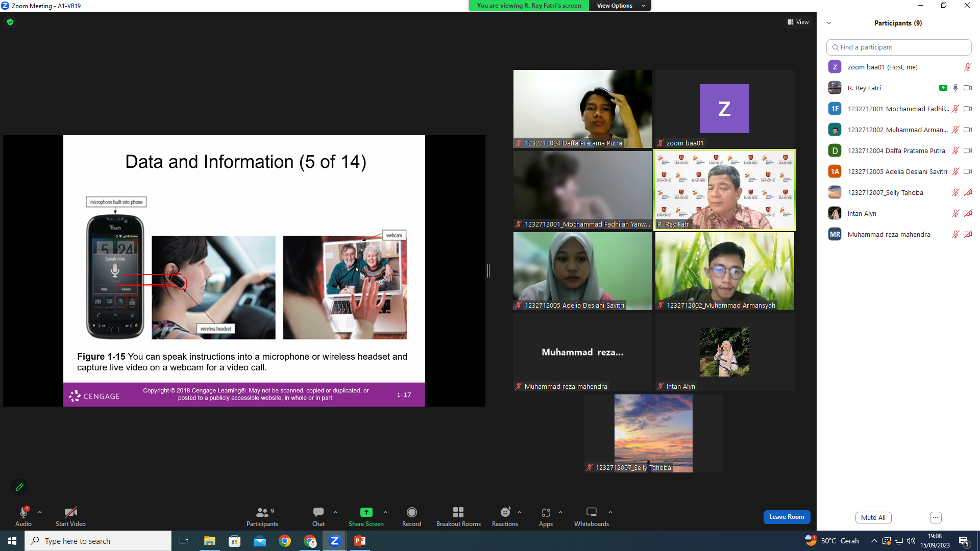Expand whiteboards options arrow
This screenshot has height=551, width=980.
pos(610,512)
